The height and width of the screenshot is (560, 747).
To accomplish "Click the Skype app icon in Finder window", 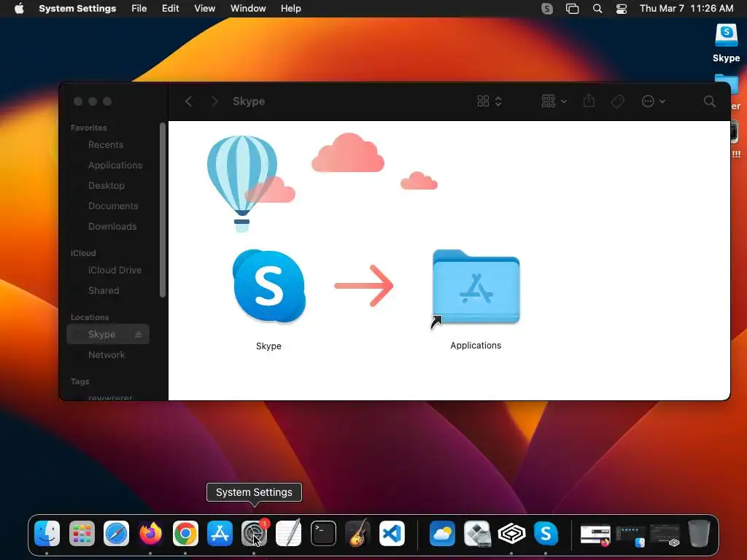I will tap(269, 286).
